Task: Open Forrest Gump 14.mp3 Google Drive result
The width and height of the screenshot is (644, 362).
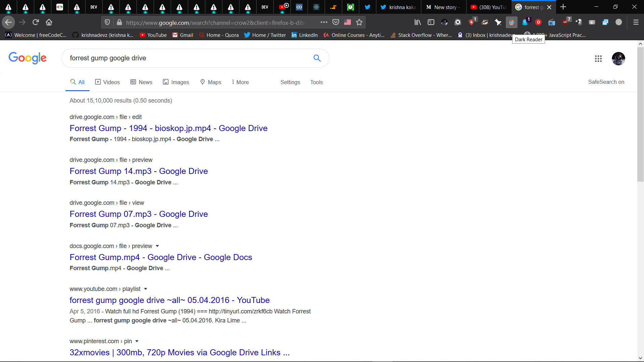Action: [x=139, y=171]
